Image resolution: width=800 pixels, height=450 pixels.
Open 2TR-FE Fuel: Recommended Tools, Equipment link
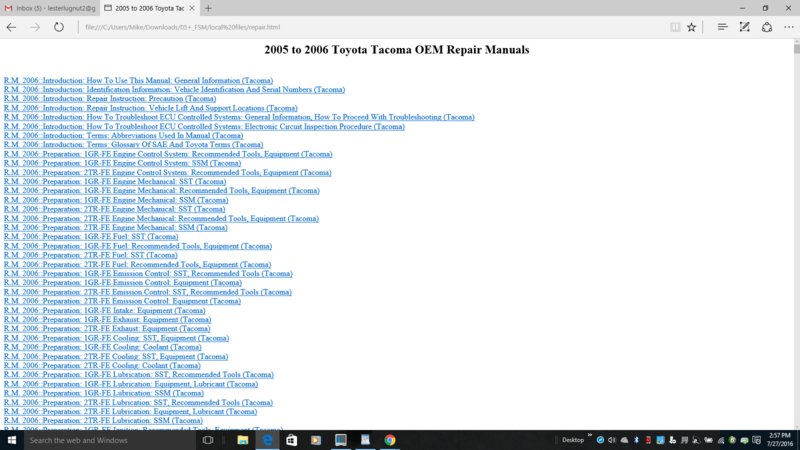[x=137, y=264]
